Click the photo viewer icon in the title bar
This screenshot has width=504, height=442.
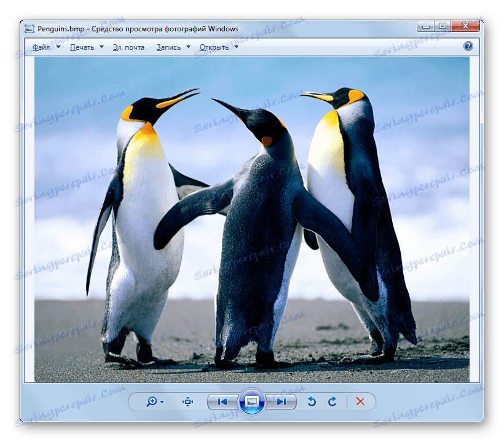(x=30, y=29)
